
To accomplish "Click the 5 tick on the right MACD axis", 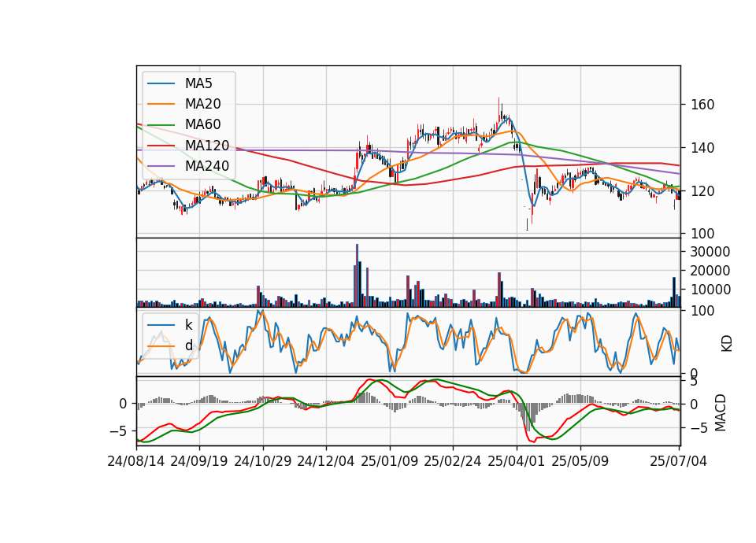I will (695, 382).
